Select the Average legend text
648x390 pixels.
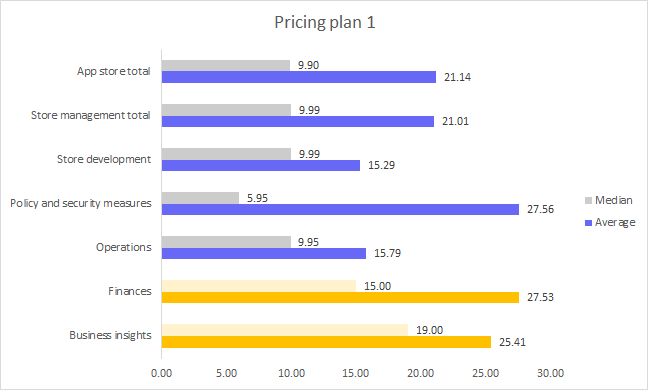[615, 223]
